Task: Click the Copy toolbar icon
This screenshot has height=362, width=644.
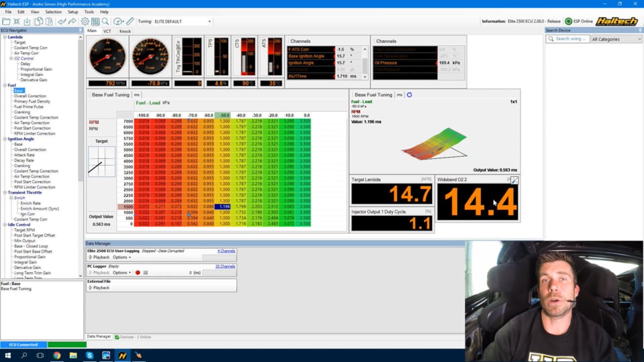Action: pyautogui.click(x=38, y=21)
